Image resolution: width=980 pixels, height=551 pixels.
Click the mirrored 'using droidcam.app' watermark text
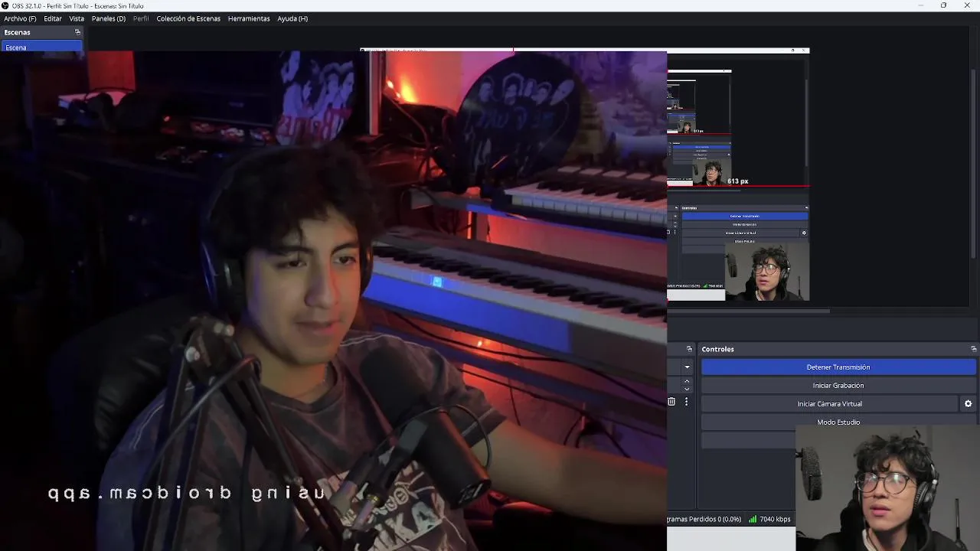pyautogui.click(x=187, y=494)
